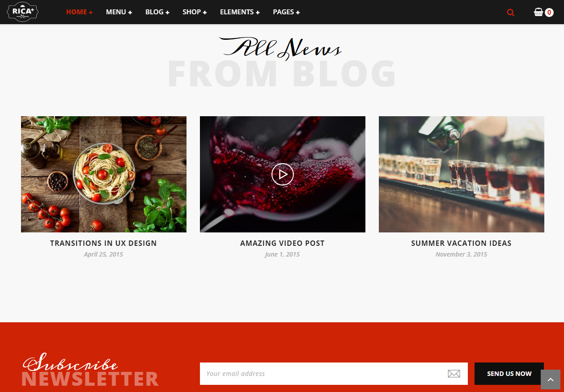Open the bar shot glasses thumbnail

pyautogui.click(x=462, y=174)
